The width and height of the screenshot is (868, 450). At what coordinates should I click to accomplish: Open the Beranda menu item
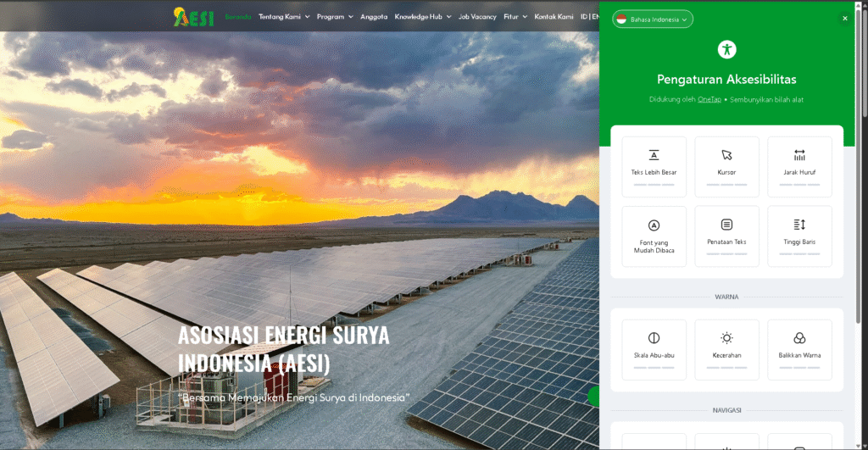click(238, 17)
